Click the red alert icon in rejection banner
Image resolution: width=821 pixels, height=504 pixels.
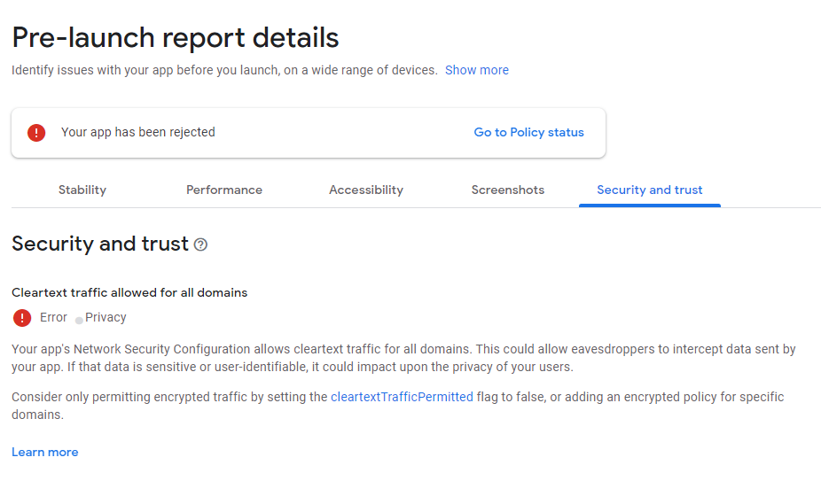point(36,133)
